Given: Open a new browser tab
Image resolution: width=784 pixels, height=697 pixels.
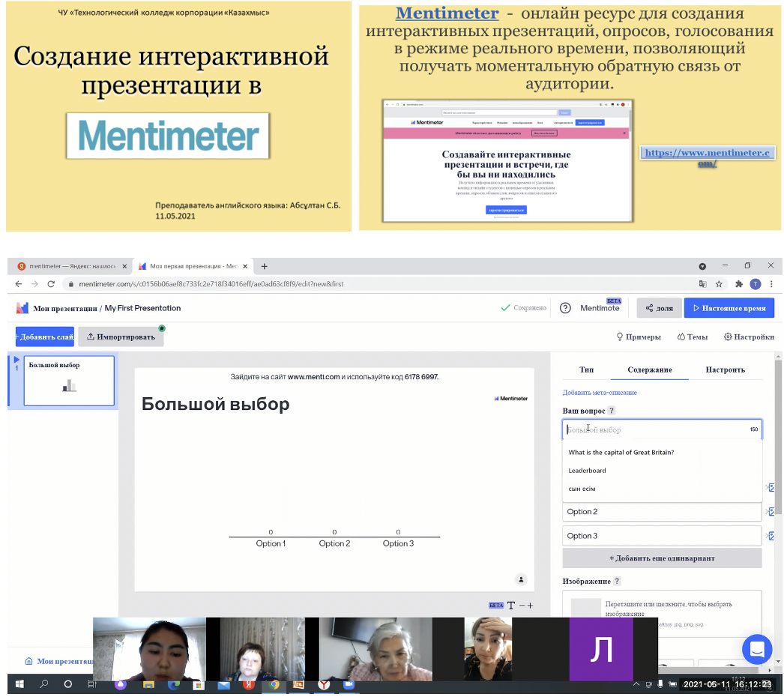Looking at the screenshot, I should [265, 267].
